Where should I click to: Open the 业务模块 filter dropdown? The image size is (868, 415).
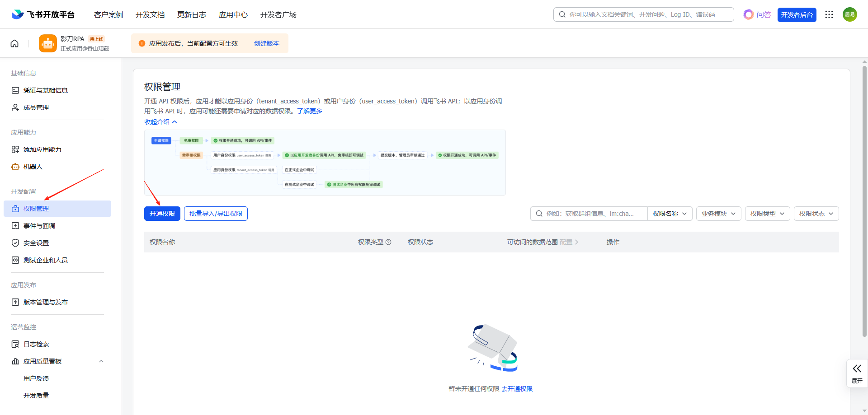[718, 214]
